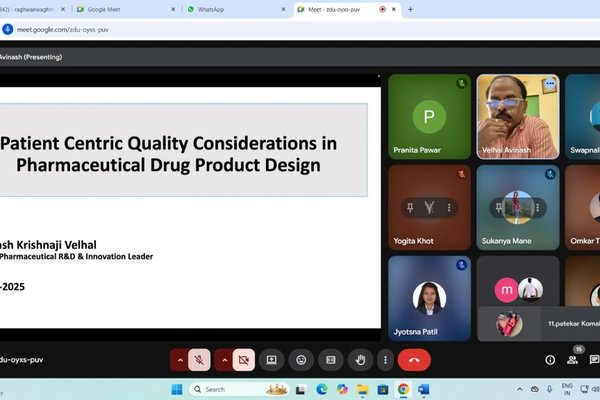The image size is (600, 400).
Task: Turn on the camera in Meet
Action: [243, 359]
